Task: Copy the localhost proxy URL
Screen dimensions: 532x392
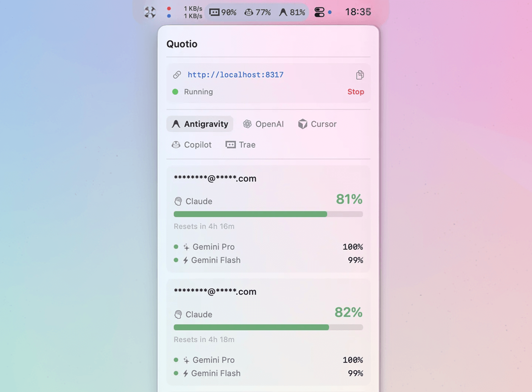Action: (x=360, y=75)
